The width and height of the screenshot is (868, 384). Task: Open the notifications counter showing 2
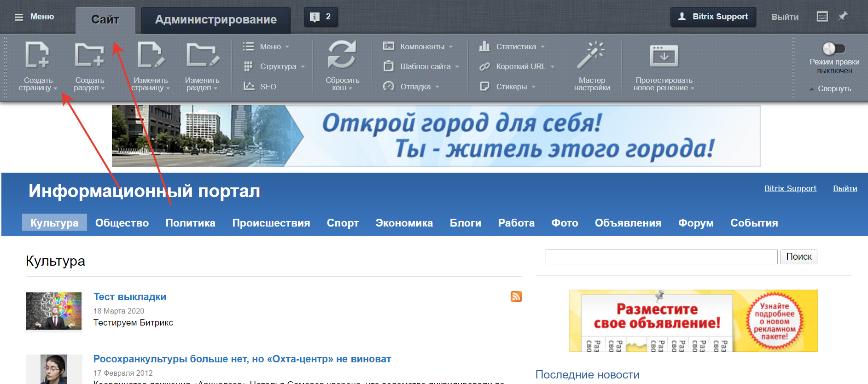tap(321, 17)
